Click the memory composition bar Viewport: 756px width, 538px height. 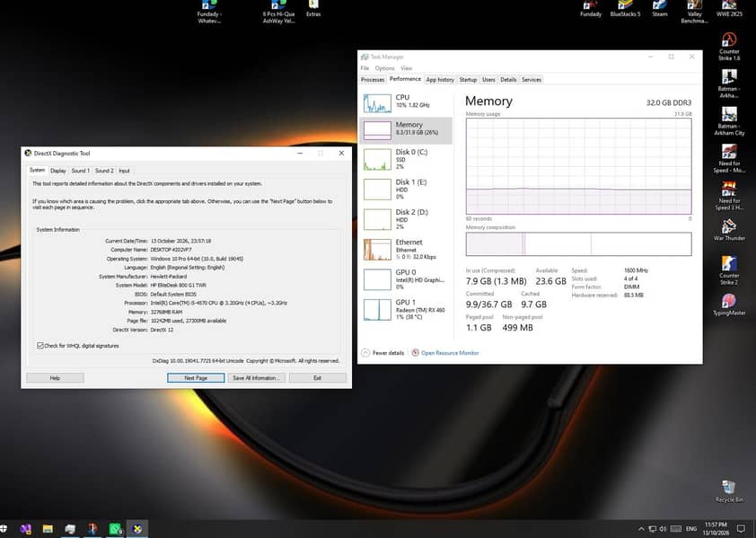(x=578, y=243)
